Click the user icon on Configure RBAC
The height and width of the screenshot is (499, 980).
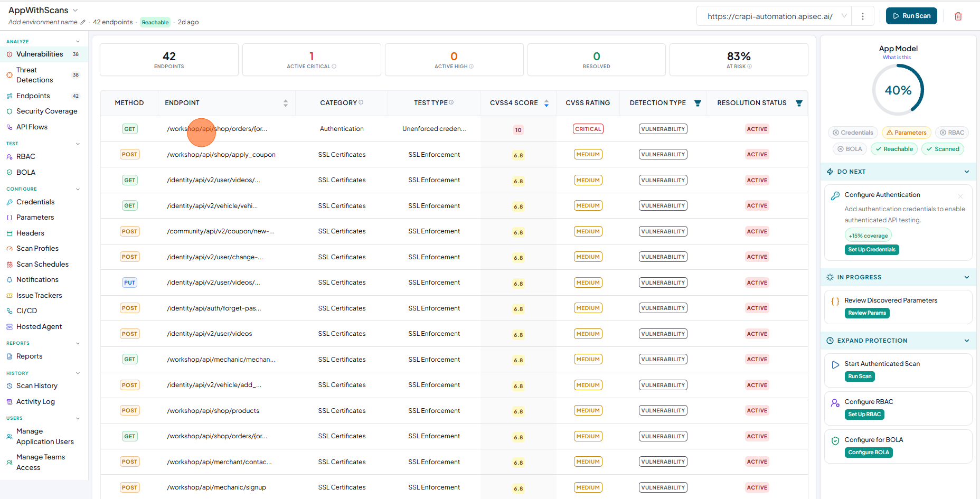coord(835,403)
